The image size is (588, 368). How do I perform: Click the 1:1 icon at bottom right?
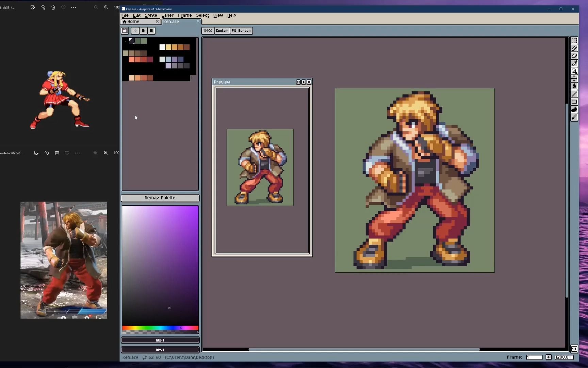click(574, 349)
